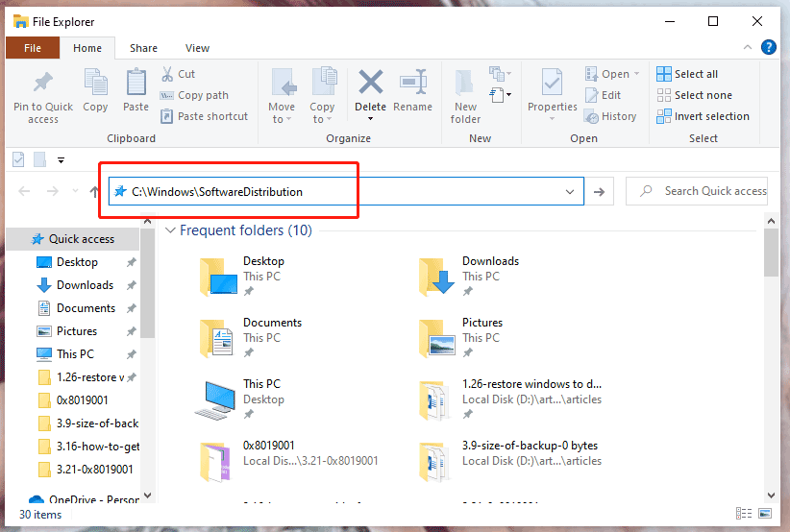
Task: Open the File menu tab
Action: pos(33,48)
